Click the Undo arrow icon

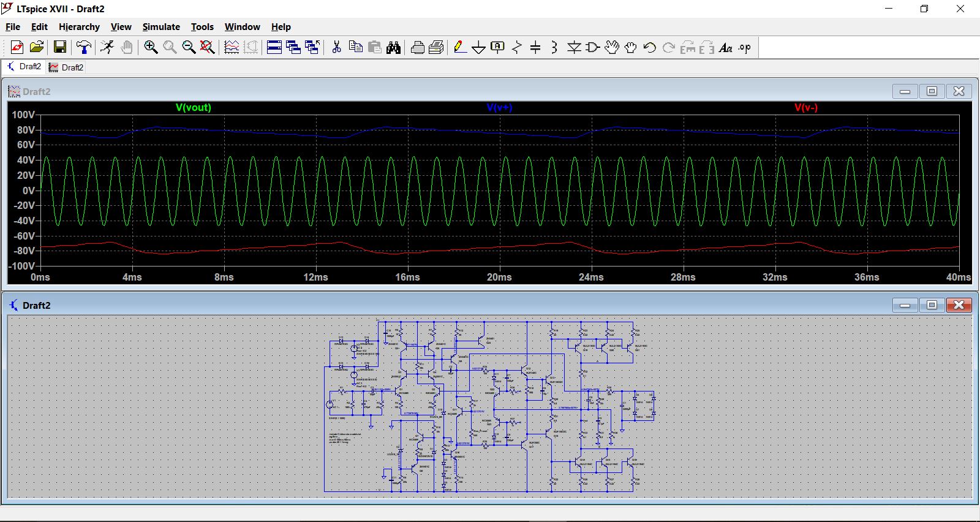(650, 47)
